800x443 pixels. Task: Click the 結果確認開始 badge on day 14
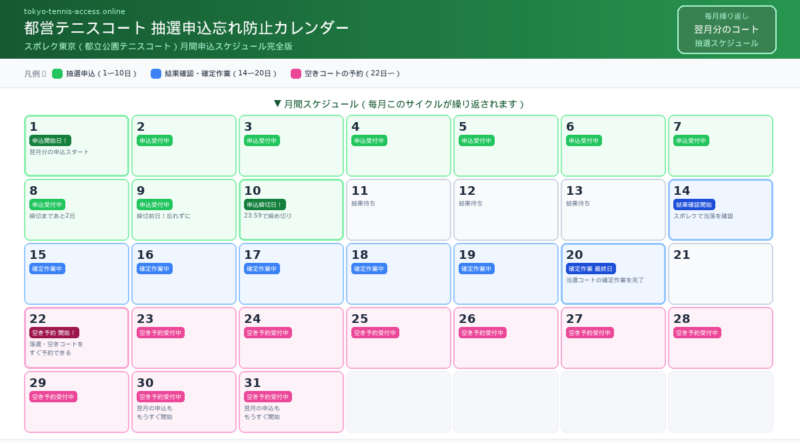(x=694, y=205)
